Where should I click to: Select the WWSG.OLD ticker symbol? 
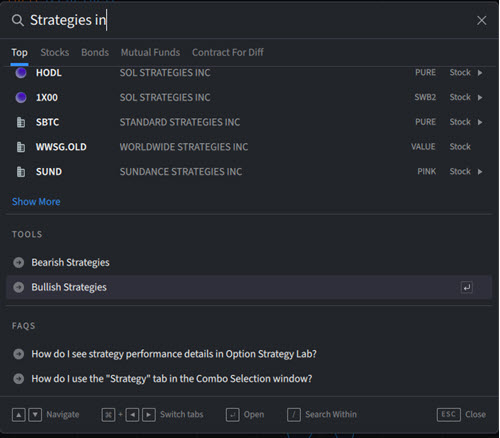61,147
